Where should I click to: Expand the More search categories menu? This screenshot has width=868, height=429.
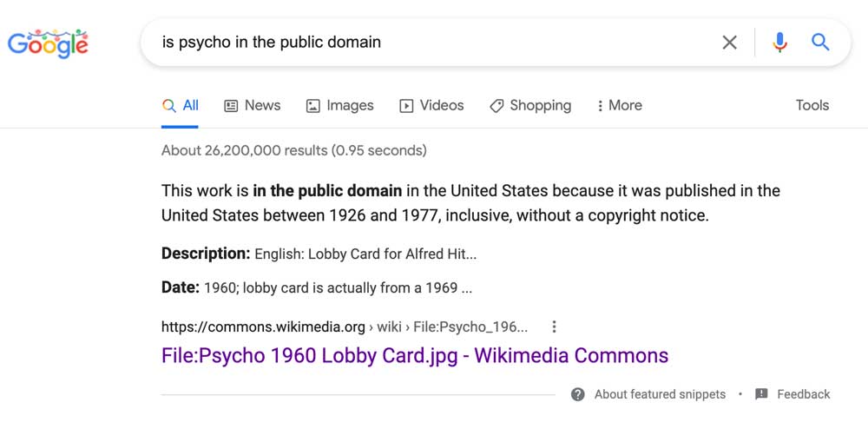click(620, 106)
